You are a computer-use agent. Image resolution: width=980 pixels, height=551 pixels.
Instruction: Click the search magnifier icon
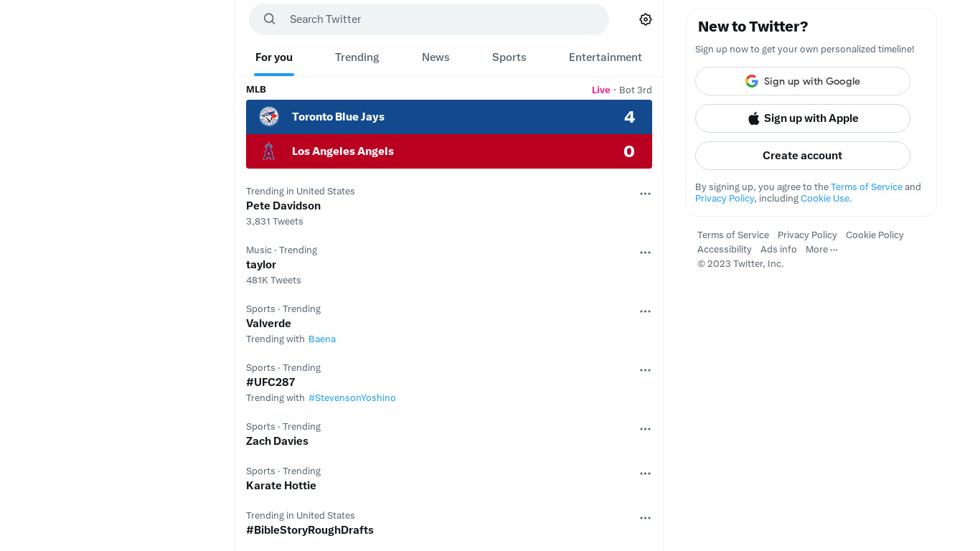coord(270,19)
